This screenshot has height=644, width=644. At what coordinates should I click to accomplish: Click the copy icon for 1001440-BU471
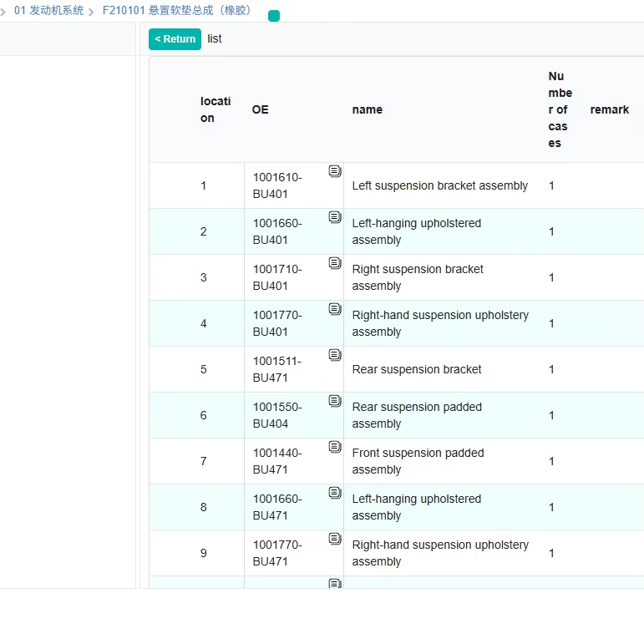point(335,447)
